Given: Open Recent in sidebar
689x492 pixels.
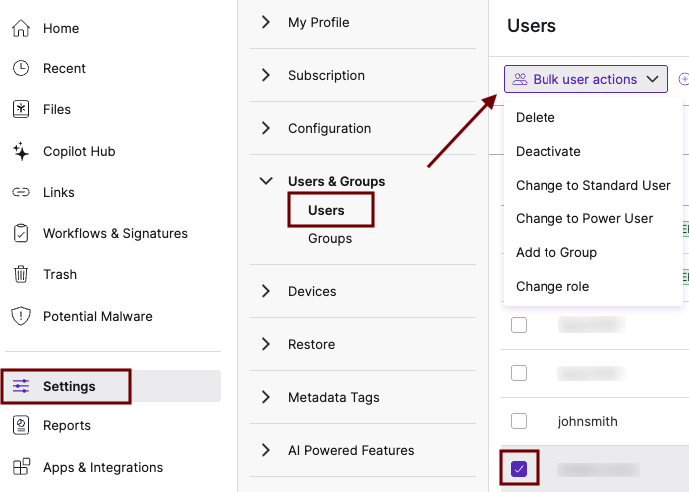Looking at the screenshot, I should (x=64, y=68).
